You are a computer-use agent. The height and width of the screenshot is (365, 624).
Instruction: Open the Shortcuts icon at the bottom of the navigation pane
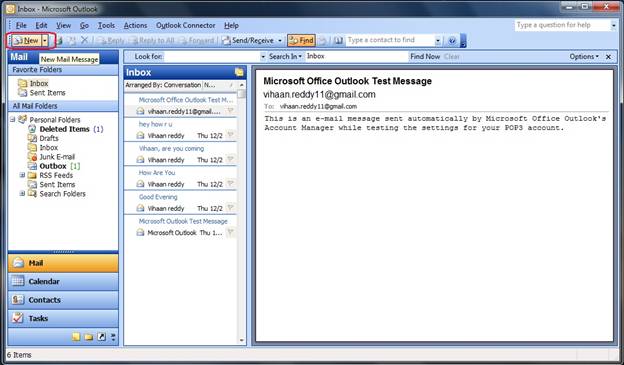[102, 337]
